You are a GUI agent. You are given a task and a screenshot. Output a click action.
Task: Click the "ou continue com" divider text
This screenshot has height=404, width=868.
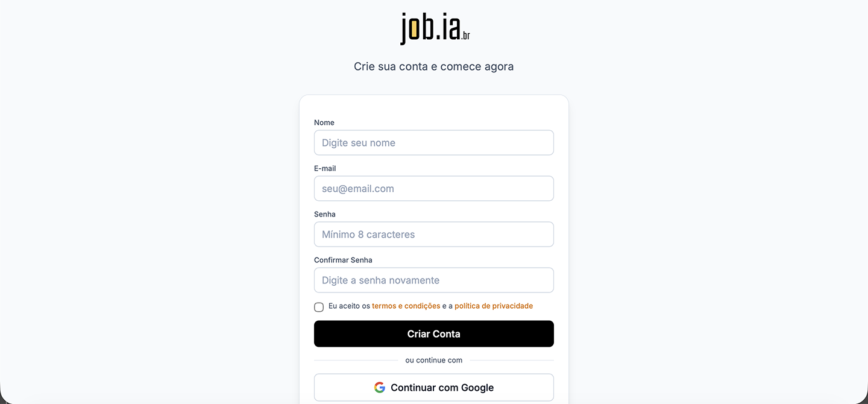(434, 361)
